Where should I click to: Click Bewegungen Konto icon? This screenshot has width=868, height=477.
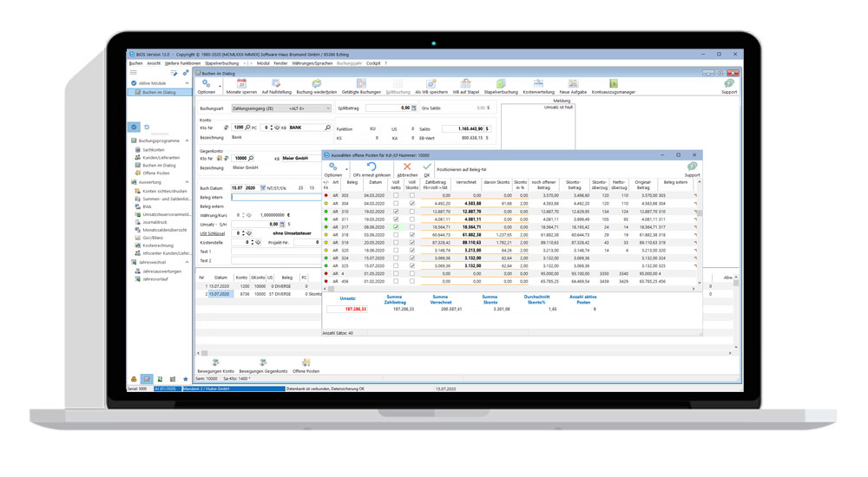click(x=215, y=363)
